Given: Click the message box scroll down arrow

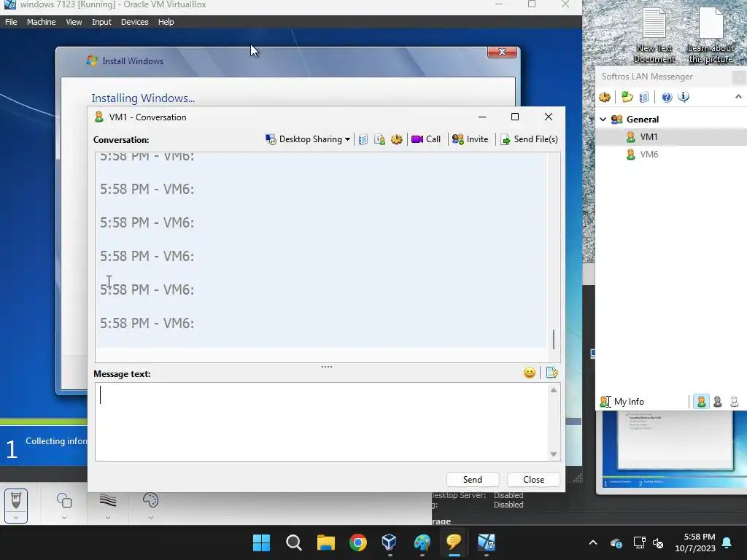Looking at the screenshot, I should click(x=554, y=454).
